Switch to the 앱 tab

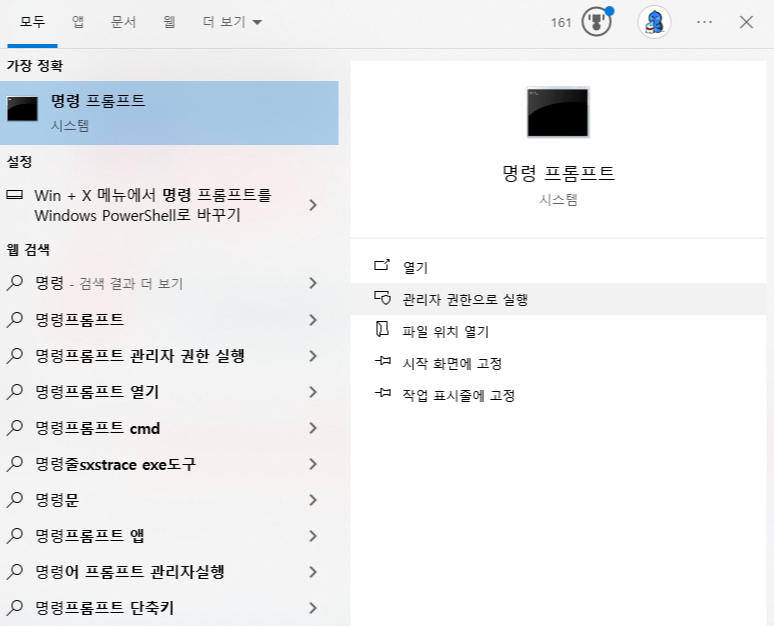[x=78, y=22]
